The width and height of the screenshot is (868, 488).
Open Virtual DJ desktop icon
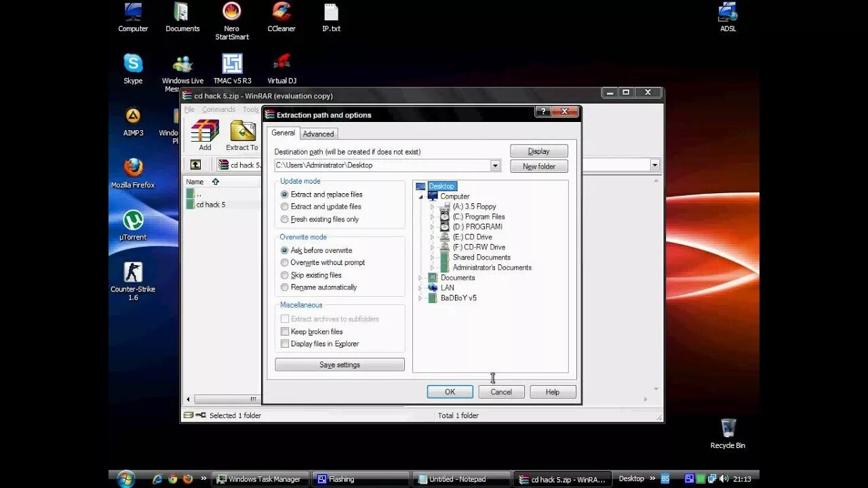(281, 68)
